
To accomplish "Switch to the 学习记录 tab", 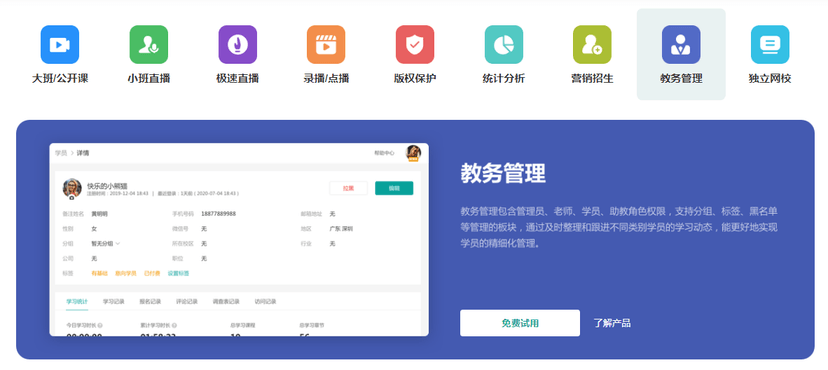I will (114, 301).
